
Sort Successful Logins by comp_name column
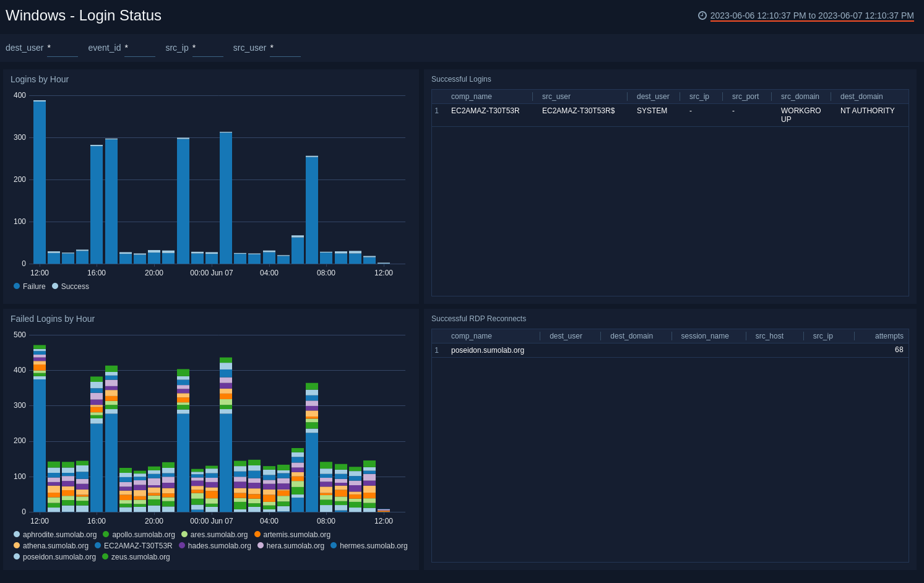472,97
